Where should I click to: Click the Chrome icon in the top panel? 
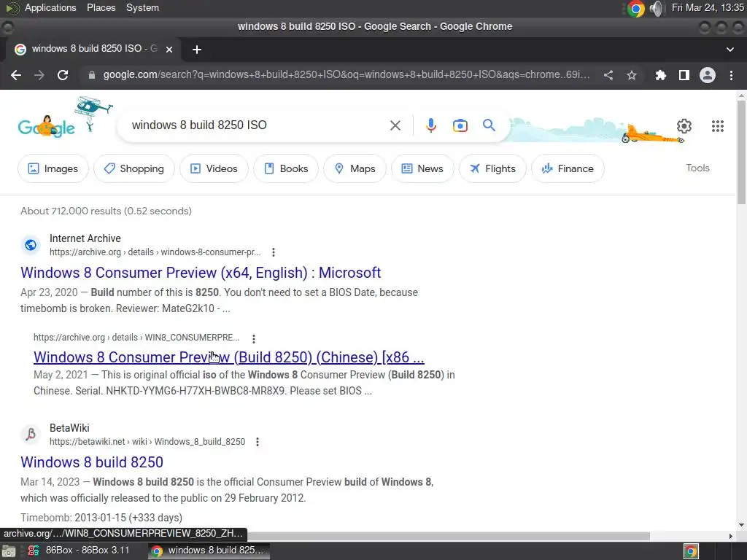635,9
